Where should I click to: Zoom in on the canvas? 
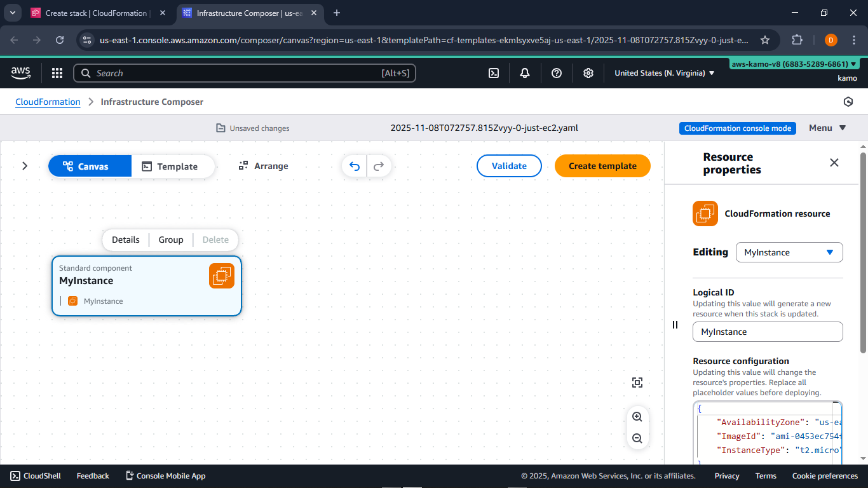click(637, 417)
